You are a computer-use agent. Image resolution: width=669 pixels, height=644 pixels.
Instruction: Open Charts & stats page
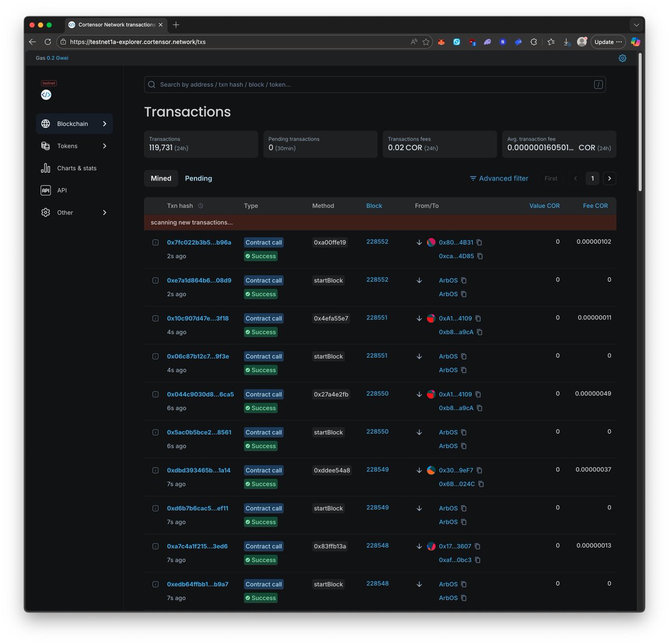(x=74, y=168)
